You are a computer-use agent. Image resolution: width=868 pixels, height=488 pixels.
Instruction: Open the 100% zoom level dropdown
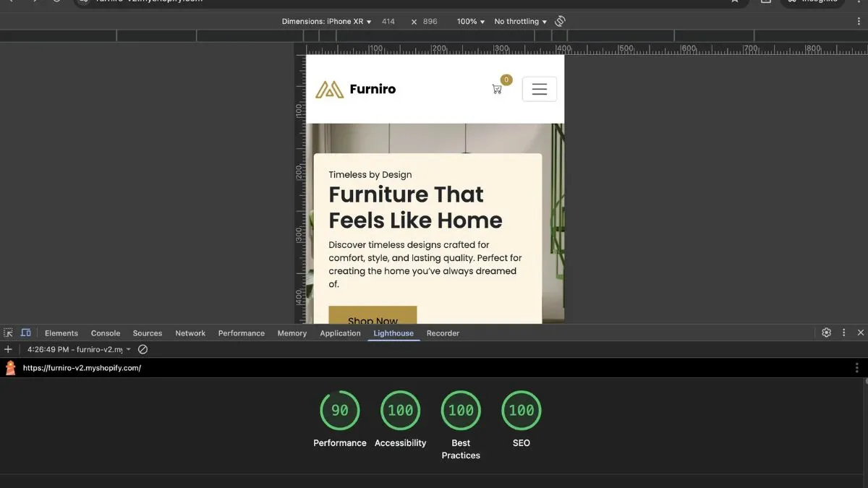(469, 21)
